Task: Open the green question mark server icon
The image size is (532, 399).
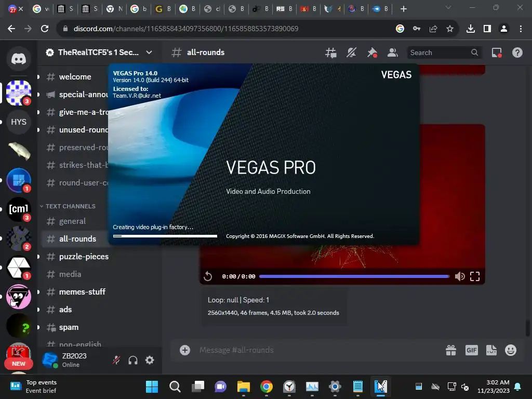Action: point(19,326)
